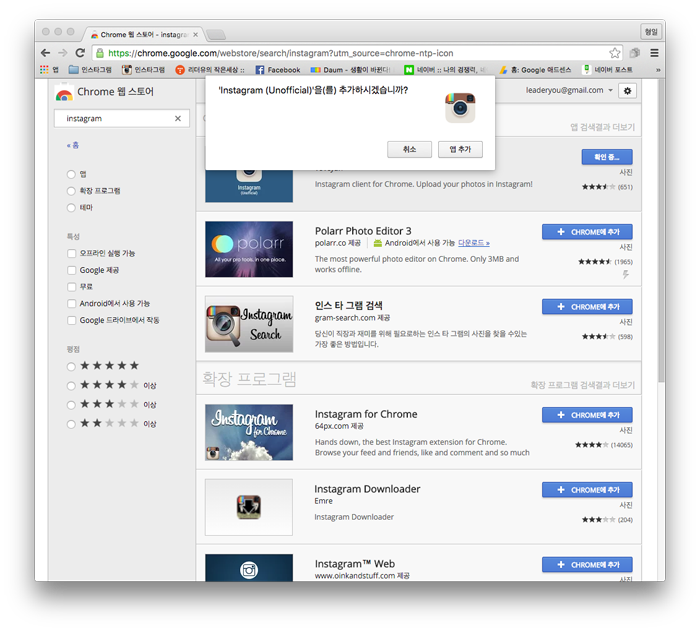Add Instagram Web to Chrome
The image size is (700, 631).
[x=587, y=564]
